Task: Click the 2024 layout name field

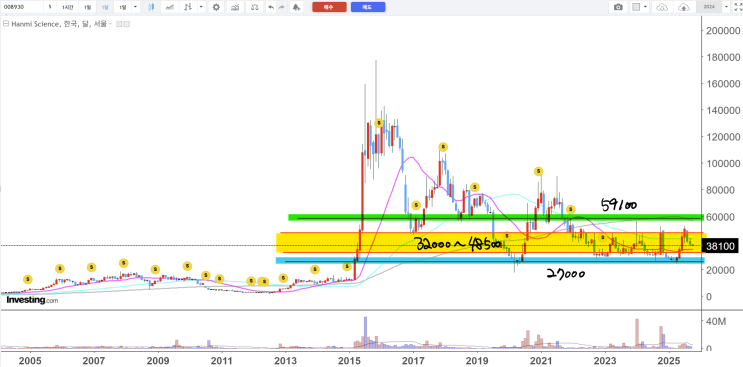Action: coord(709,7)
